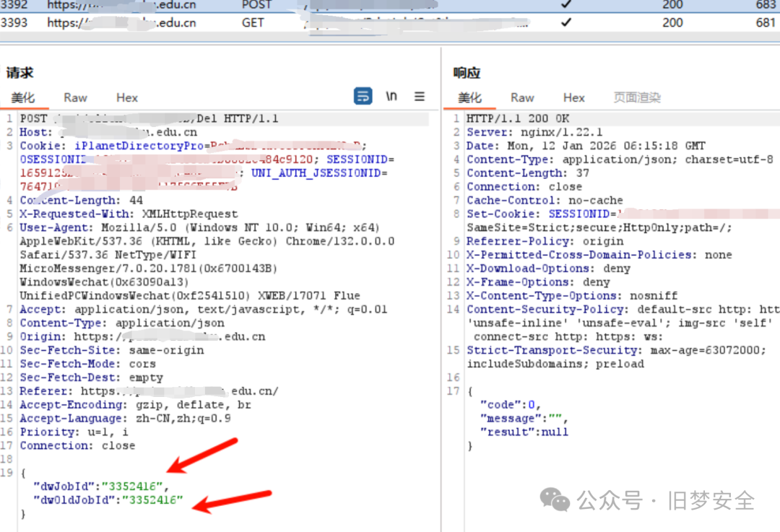This screenshot has height=532, width=780.
Task: Select the request 美化 tab
Action: (x=23, y=98)
